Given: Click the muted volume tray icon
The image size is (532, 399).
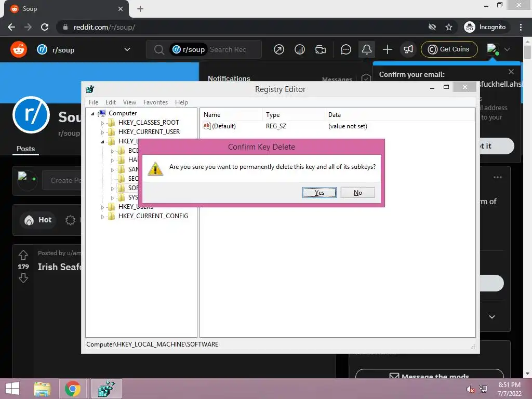Looking at the screenshot, I should tap(470, 389).
